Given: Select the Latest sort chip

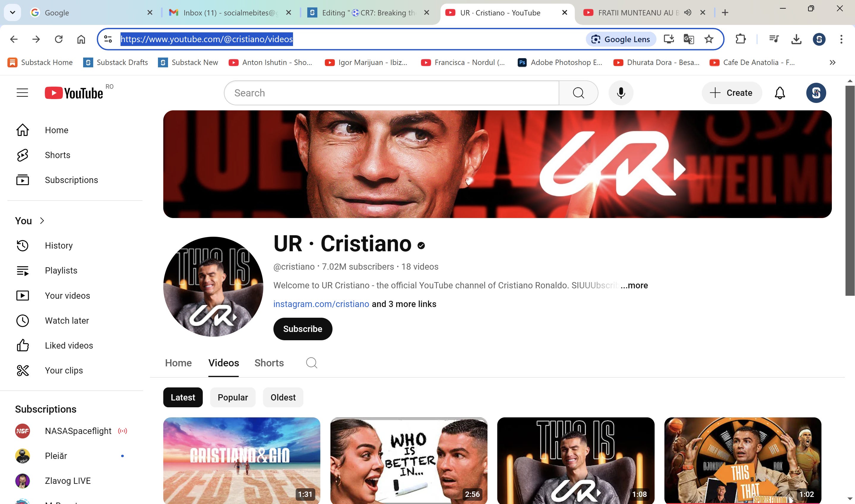Looking at the screenshot, I should [x=183, y=398].
